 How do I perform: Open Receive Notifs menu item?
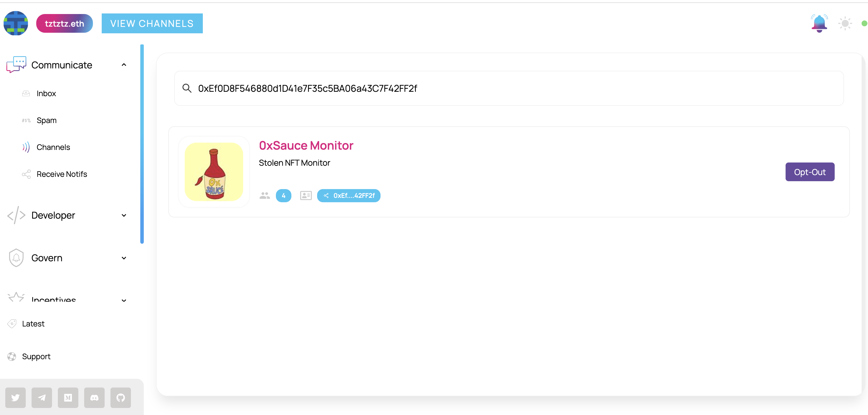[62, 174]
